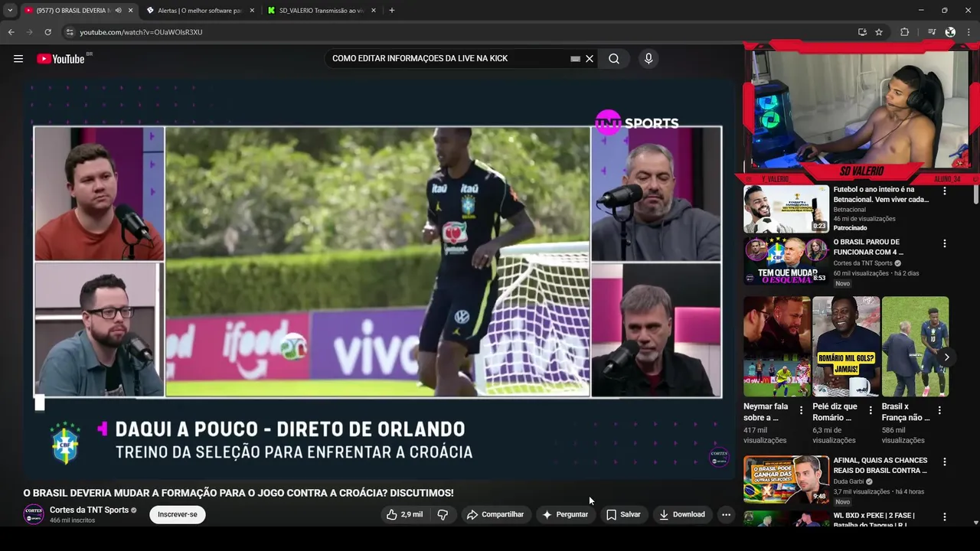Open Betnacional 'Futebol o ano inteiro' title

click(x=880, y=194)
